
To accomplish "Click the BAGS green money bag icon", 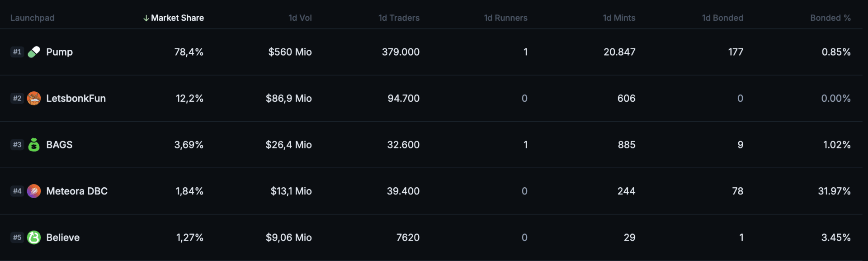I will point(34,145).
